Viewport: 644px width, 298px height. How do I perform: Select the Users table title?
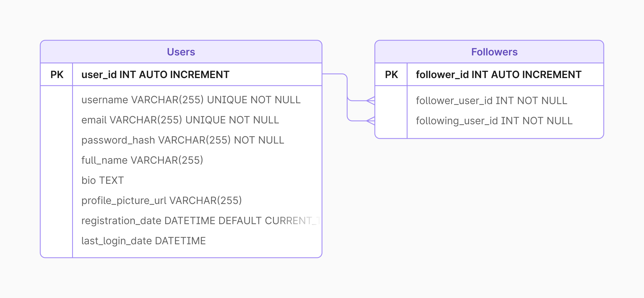pos(181,52)
